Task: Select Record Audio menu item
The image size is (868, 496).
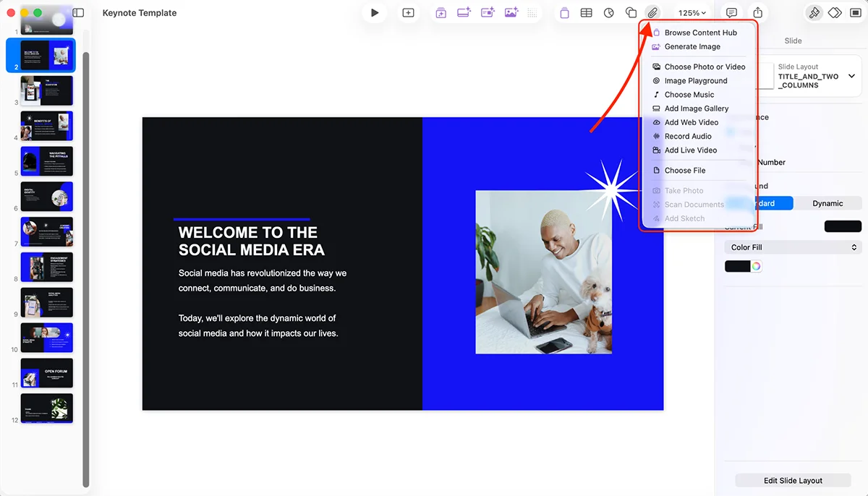Action: [x=700, y=136]
